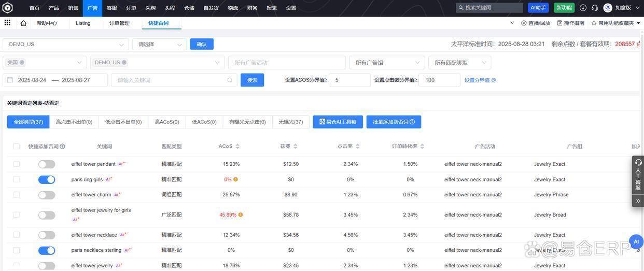Switch to the 无曝光(37) filter tab
Image resolution: width=644 pixels, height=271 pixels.
[x=290, y=122]
